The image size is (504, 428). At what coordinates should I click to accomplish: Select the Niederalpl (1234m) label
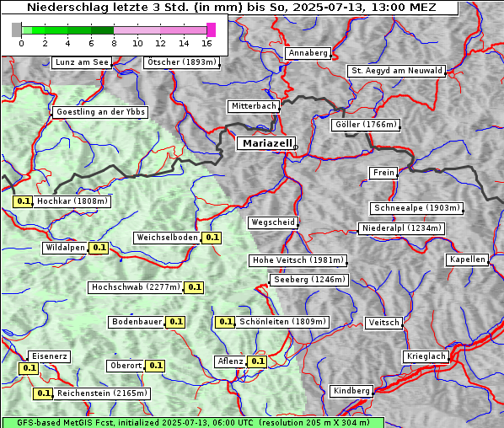coord(401,228)
